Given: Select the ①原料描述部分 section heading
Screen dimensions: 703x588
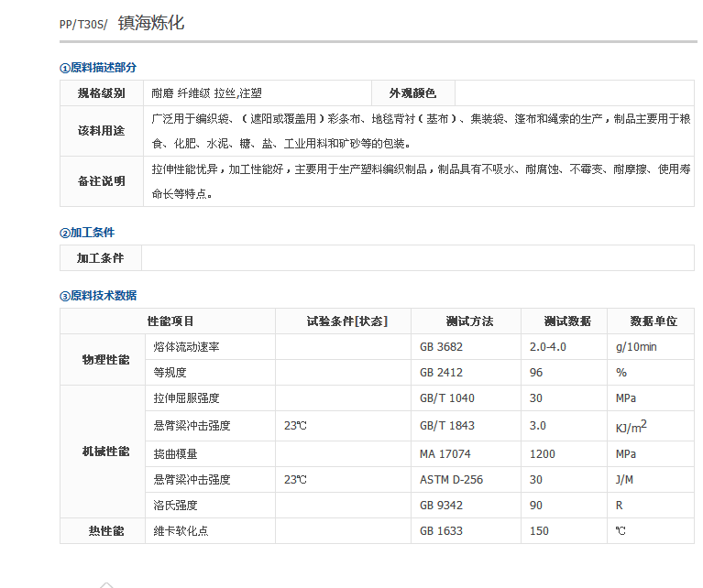Looking at the screenshot, I should pyautogui.click(x=98, y=68).
